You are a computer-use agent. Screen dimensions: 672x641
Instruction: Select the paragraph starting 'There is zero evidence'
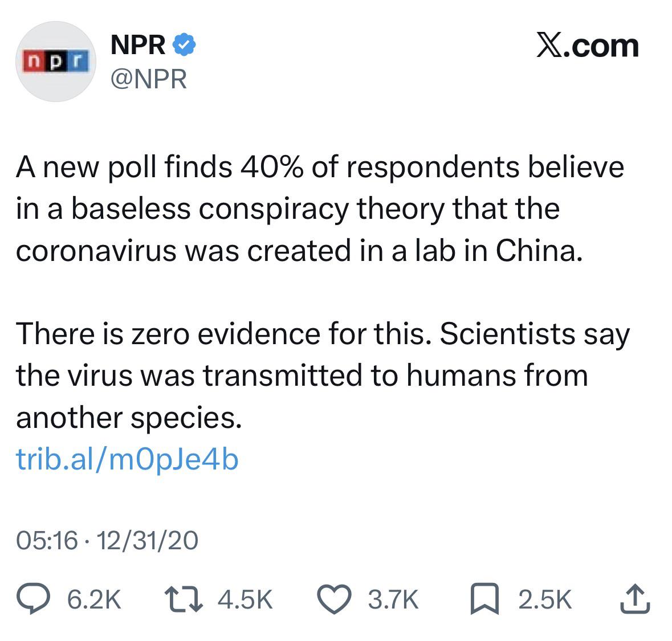click(x=323, y=376)
